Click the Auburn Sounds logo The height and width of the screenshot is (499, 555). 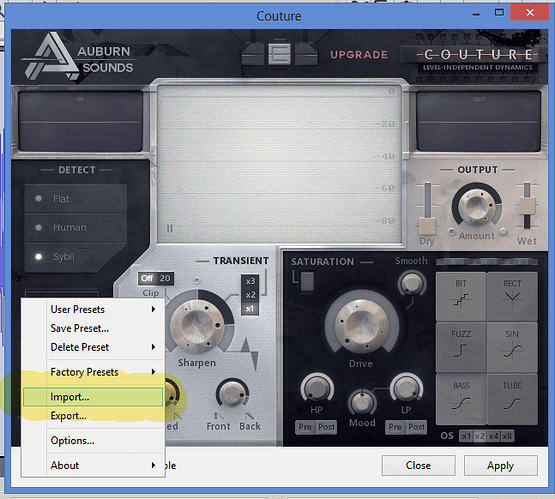(79, 57)
